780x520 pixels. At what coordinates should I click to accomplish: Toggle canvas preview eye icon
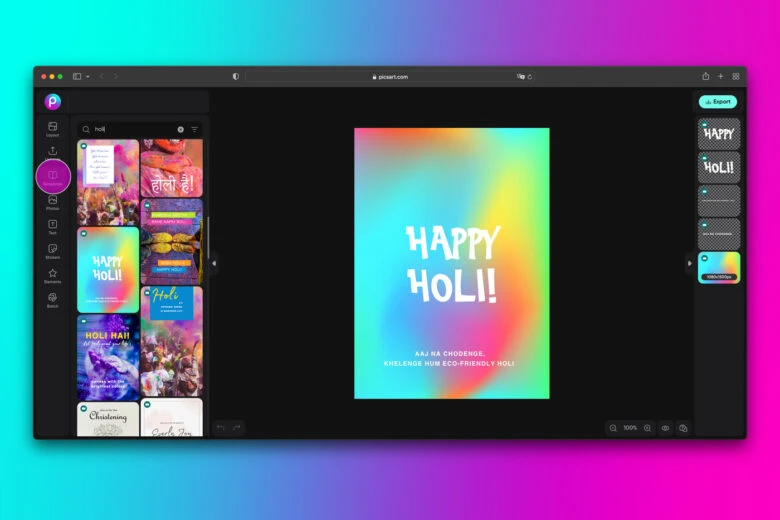click(x=665, y=428)
